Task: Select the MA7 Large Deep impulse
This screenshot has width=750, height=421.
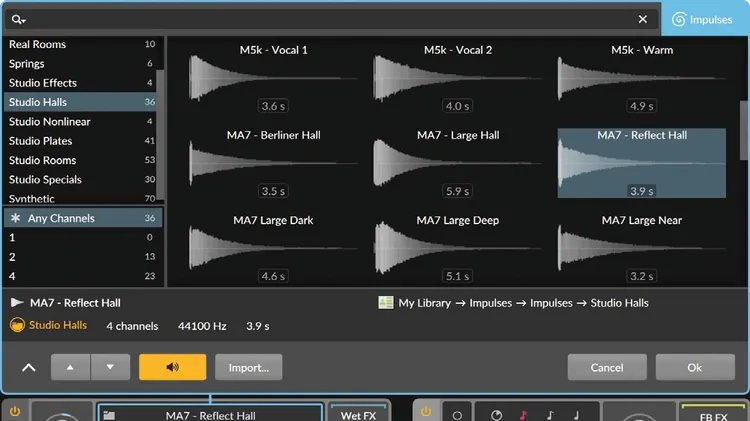Action: 458,248
